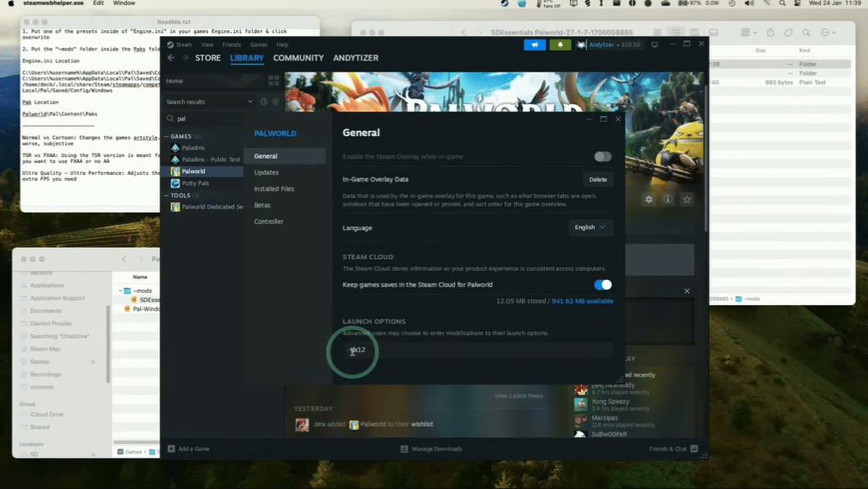
Task: Open the green notifications bell
Action: pyautogui.click(x=560, y=45)
